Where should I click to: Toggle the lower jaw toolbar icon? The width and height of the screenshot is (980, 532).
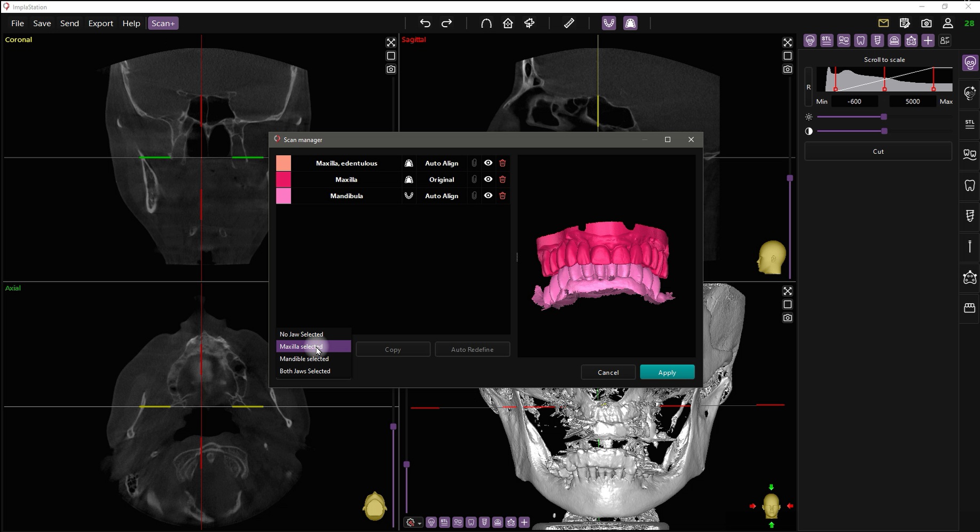coord(609,23)
